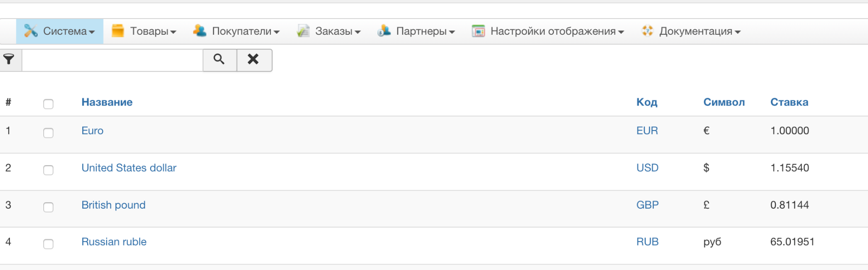The width and height of the screenshot is (868, 270).
Task: Clear the search with the X button
Action: 254,60
